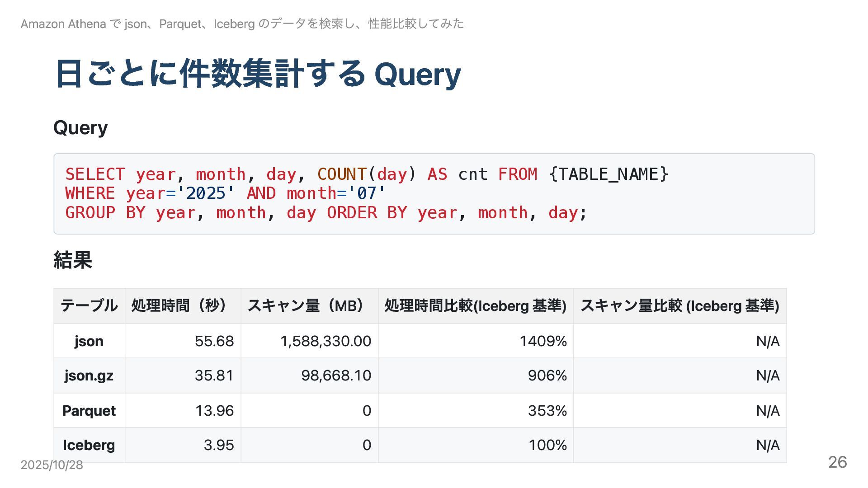
Task: Click the 1,588,330.00 scan value cell
Action: (325, 341)
